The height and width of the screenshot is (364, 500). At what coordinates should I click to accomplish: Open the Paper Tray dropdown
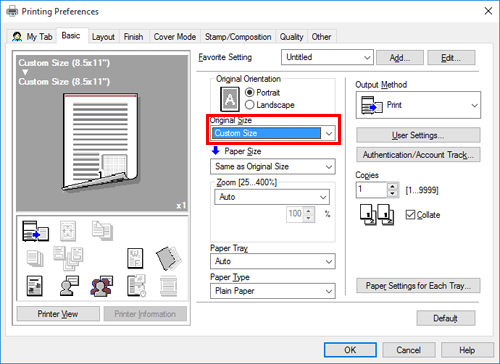(x=273, y=261)
